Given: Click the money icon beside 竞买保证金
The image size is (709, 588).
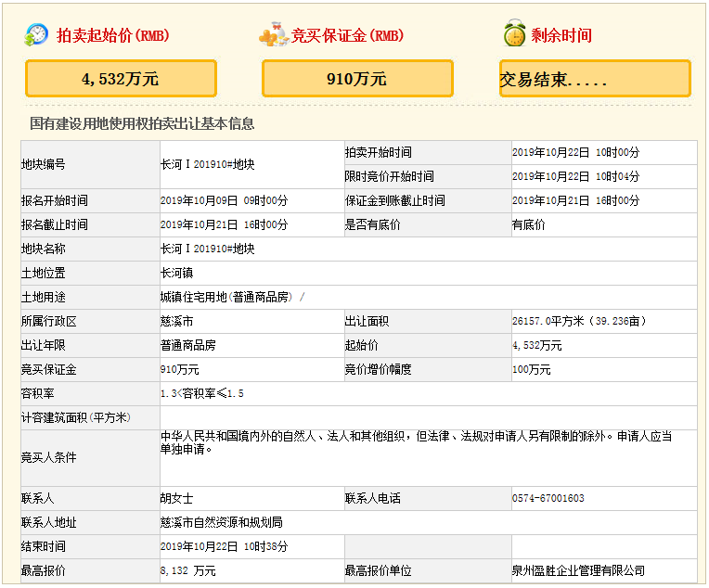Looking at the screenshot, I should [273, 35].
